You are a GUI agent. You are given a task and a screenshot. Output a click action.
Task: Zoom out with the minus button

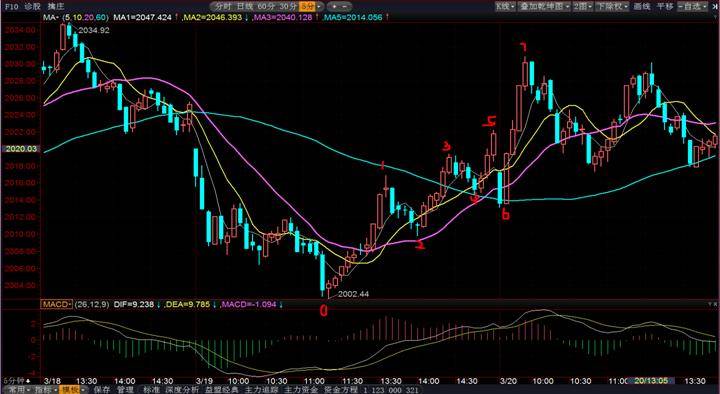345,6
